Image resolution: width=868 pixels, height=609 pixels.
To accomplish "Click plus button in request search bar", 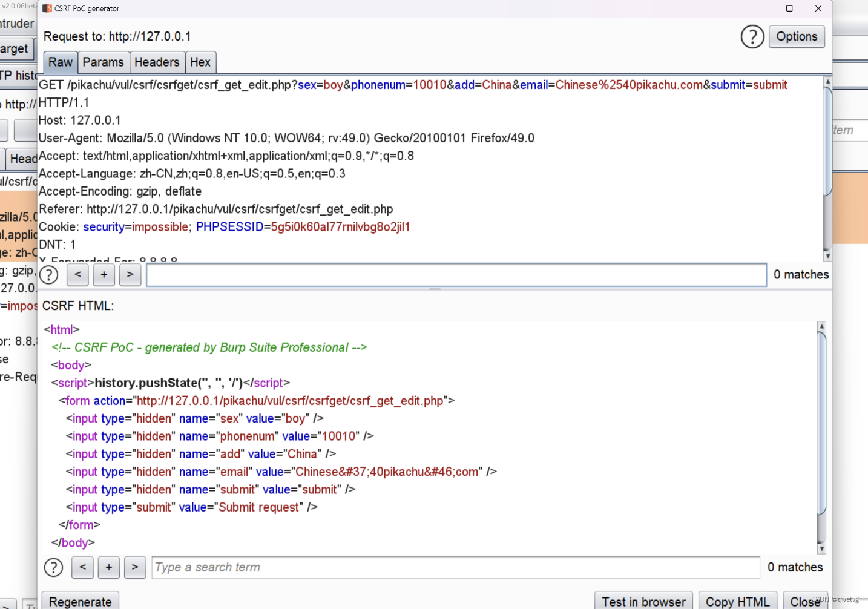I will pos(104,275).
